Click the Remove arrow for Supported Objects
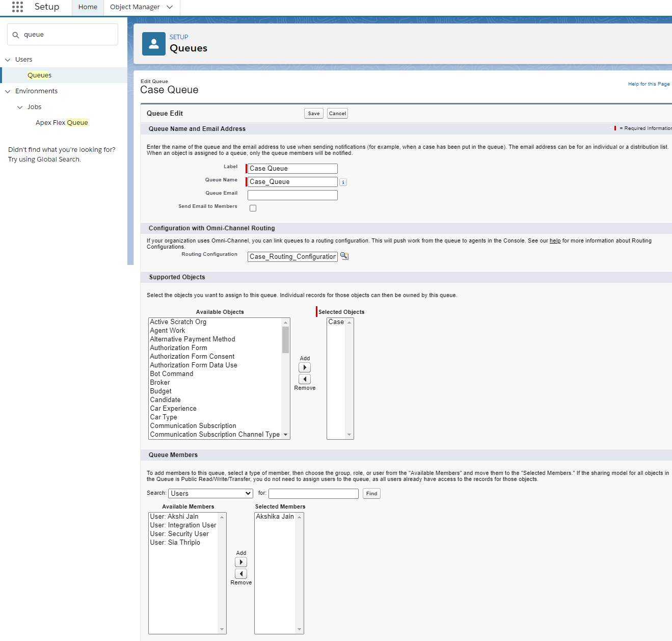Screen dimensions: 672x641 (x=305, y=379)
